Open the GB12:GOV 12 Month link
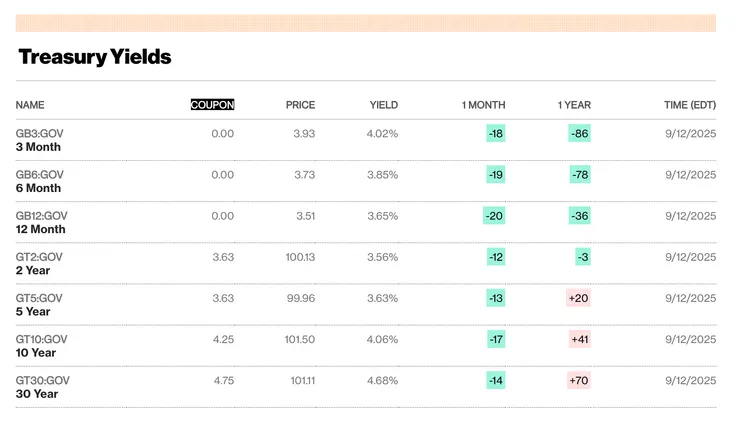Image resolution: width=740 pixels, height=433 pixels. coord(42,222)
